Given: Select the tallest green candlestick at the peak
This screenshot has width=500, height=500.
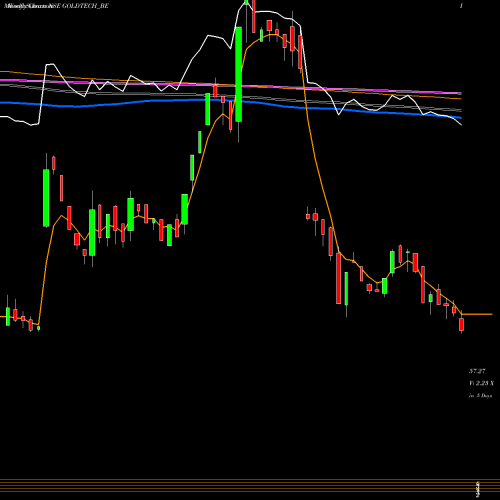Looking at the screenshot, I should pos(239,74).
